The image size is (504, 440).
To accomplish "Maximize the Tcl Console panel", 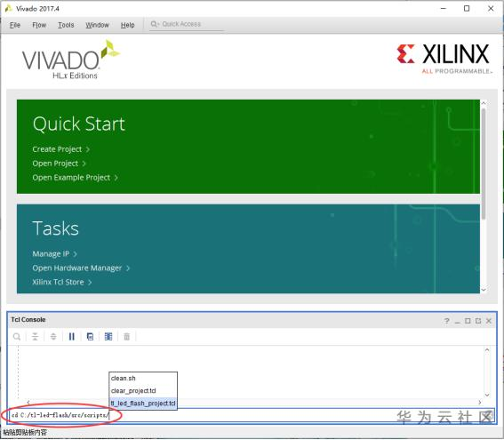I will tap(468, 321).
